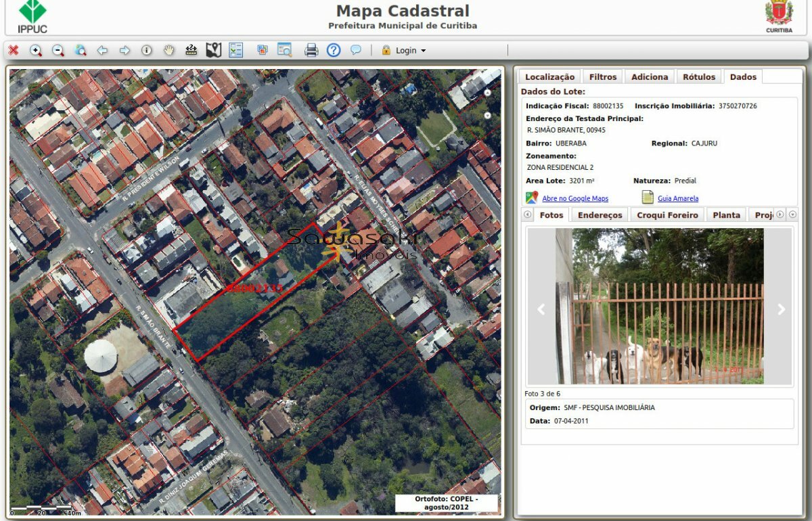The width and height of the screenshot is (812, 521).
Task: Open the Login dropdown menu
Action: (405, 51)
